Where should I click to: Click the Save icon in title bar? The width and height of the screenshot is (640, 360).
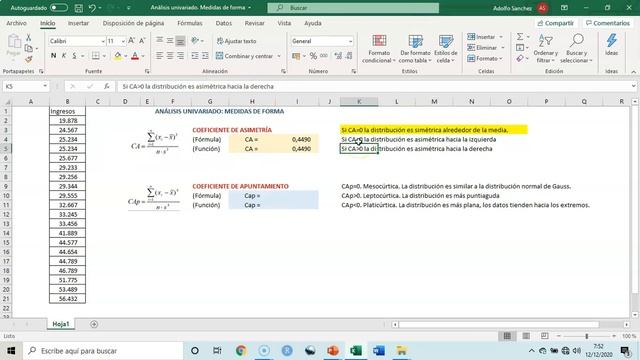[x=79, y=8]
